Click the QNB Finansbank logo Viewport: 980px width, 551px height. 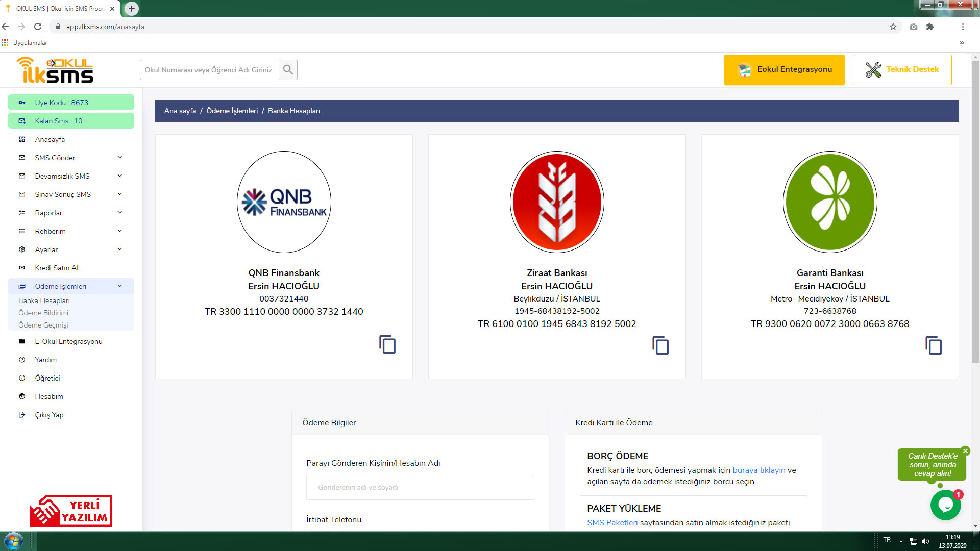pos(284,202)
